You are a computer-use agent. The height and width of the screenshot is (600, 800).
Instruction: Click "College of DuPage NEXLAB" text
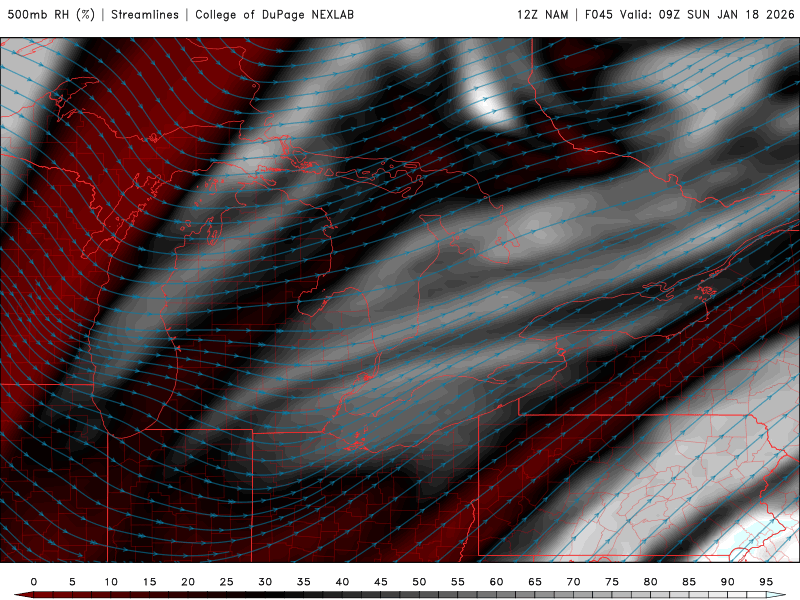[x=274, y=15]
